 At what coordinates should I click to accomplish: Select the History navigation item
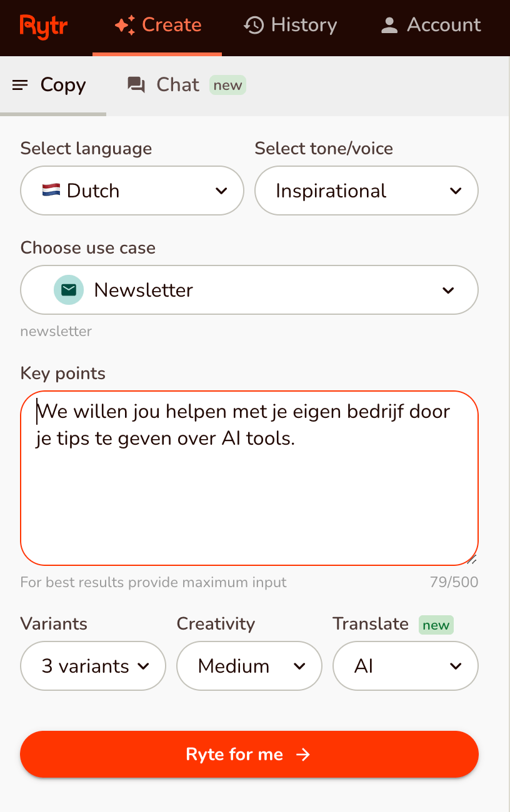[x=290, y=25]
